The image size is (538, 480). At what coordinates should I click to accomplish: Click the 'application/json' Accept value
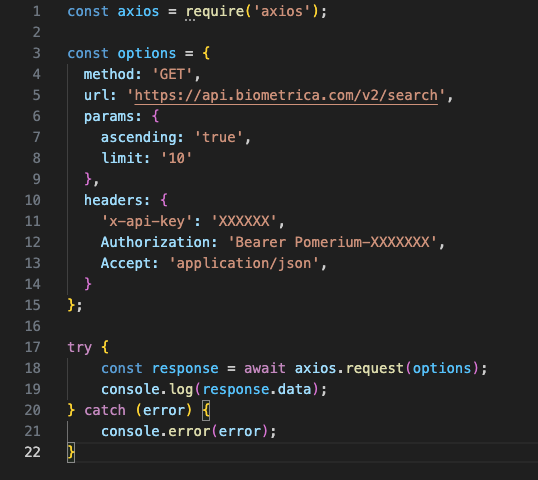tap(244, 264)
